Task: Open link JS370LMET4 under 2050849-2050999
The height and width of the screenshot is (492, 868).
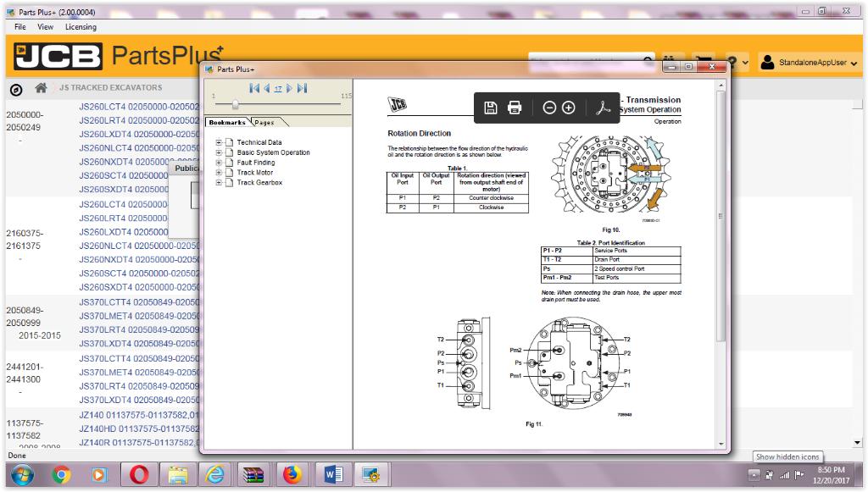Action: [138, 316]
